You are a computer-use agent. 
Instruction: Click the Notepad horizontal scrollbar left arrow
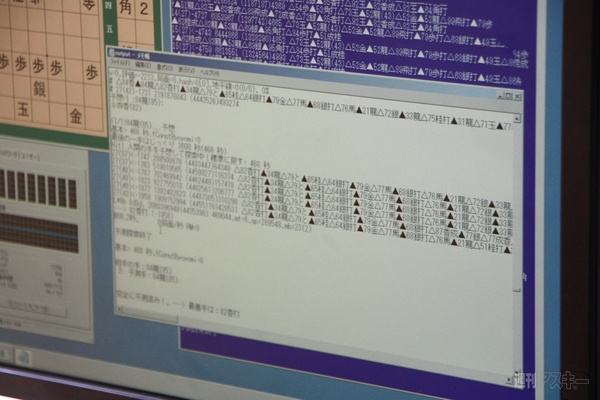pyautogui.click(x=119, y=309)
